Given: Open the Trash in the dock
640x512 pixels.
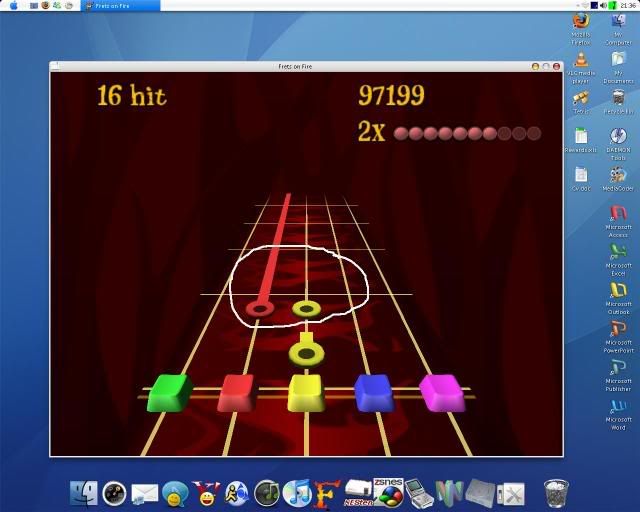Looking at the screenshot, I should pyautogui.click(x=556, y=494).
